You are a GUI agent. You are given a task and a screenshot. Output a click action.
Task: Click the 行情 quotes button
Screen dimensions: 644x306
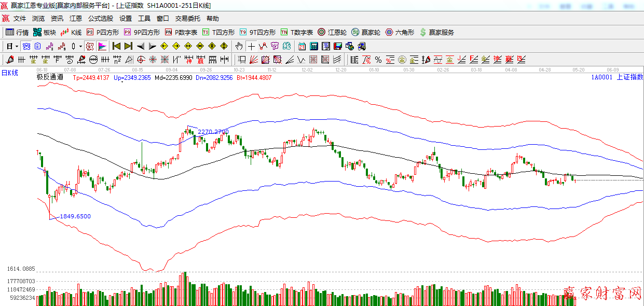[x=17, y=32]
